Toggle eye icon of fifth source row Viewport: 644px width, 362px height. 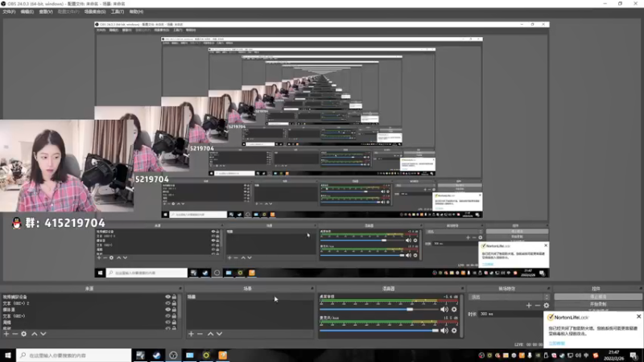click(167, 323)
